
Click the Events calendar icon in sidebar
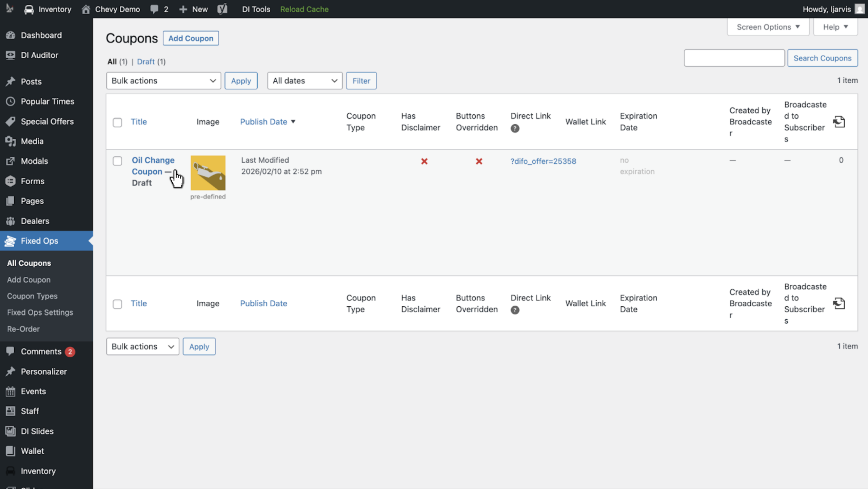pos(11,391)
